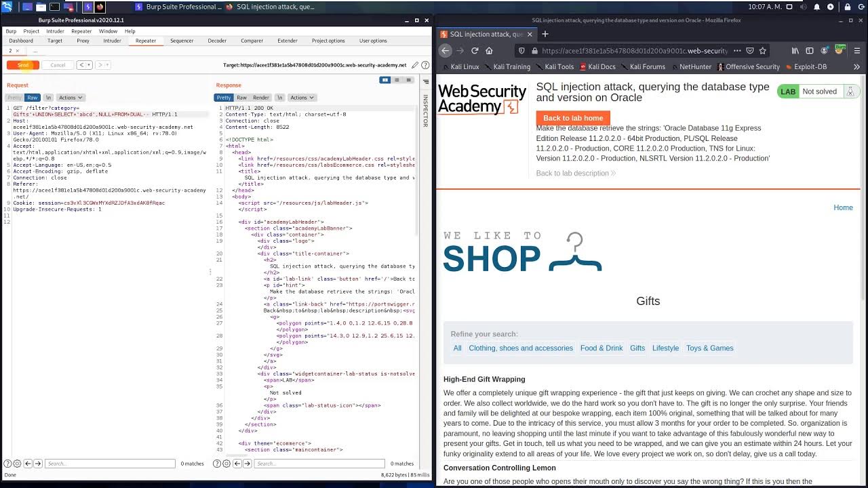Click the Cancel button in Repeater

[x=58, y=65]
